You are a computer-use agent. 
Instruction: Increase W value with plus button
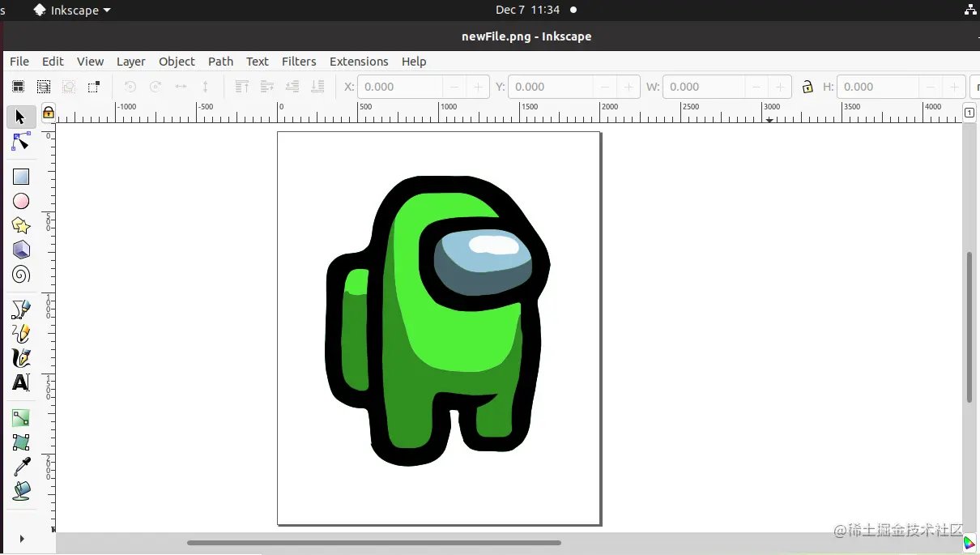pyautogui.click(x=780, y=87)
